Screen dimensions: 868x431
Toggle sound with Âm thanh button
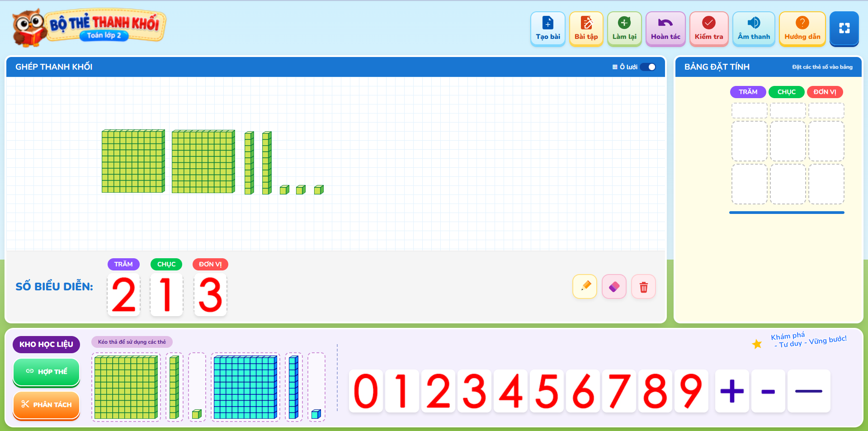tap(754, 29)
